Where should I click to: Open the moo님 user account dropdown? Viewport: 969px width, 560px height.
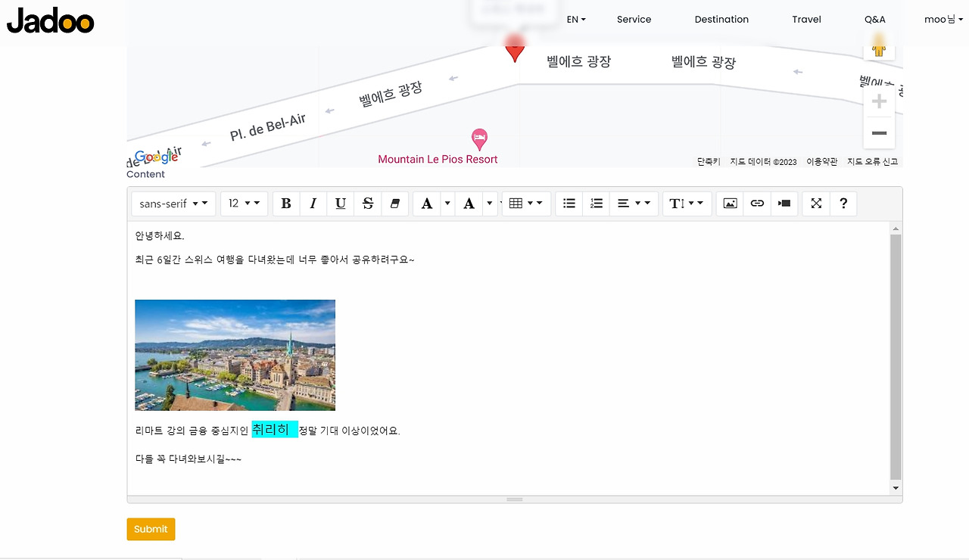point(943,20)
